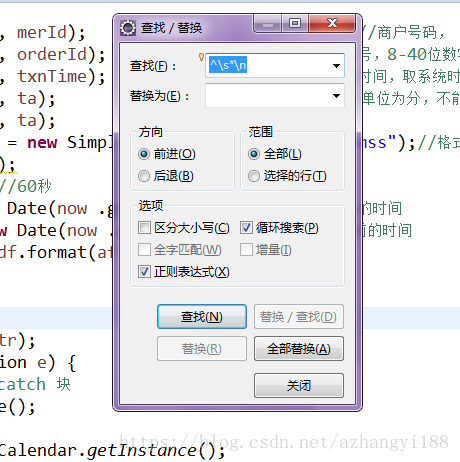Click the 选项 group label
The height and width of the screenshot is (462, 460).
point(151,206)
